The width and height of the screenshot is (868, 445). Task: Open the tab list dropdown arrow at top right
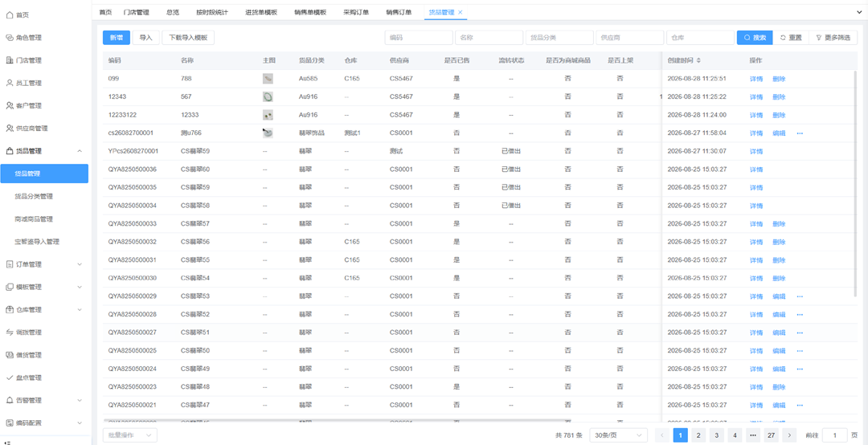(x=860, y=11)
